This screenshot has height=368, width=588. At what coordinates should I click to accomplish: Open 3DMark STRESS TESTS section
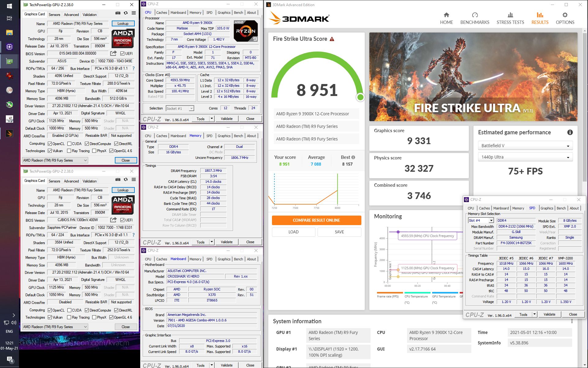click(510, 18)
